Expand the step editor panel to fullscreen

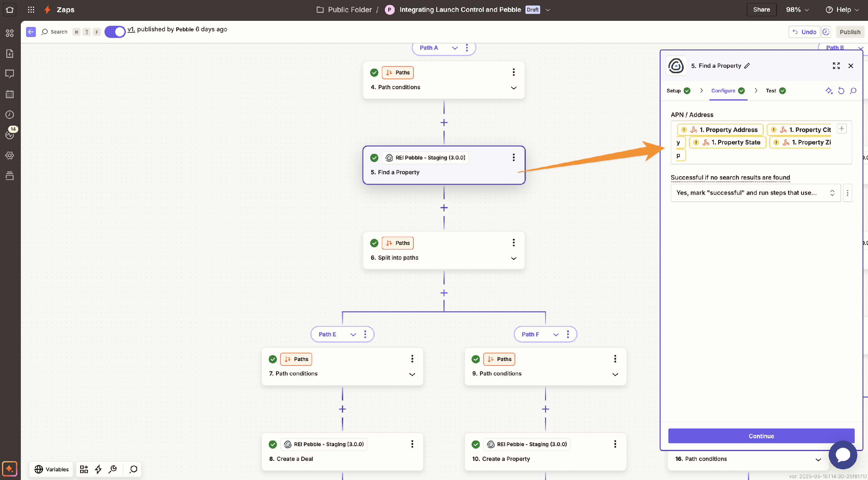pos(836,66)
